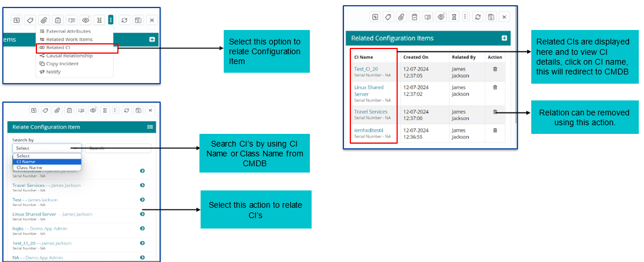Image resolution: width=644 pixels, height=262 pixels.
Task: Open three-dot menu in Related Configuration Items panel toolbar
Action: click(x=465, y=17)
